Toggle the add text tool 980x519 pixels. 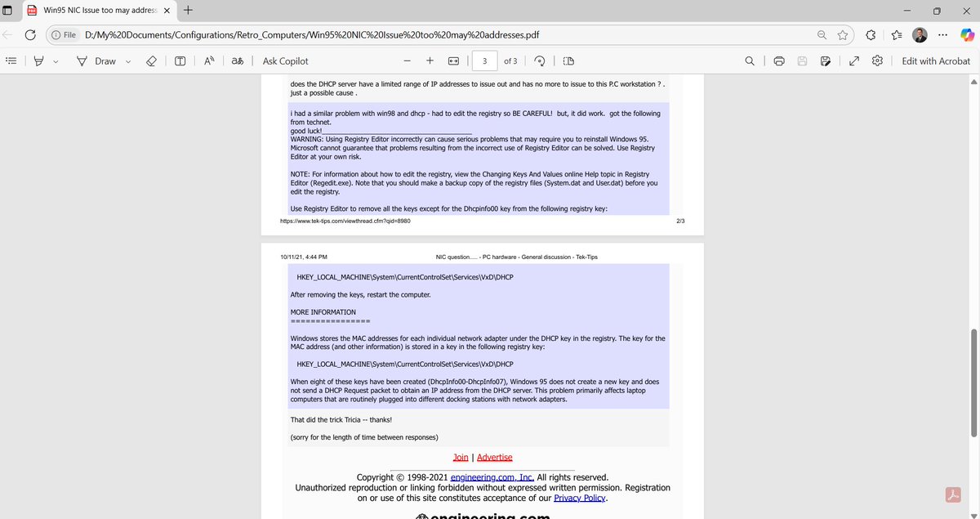pos(180,60)
